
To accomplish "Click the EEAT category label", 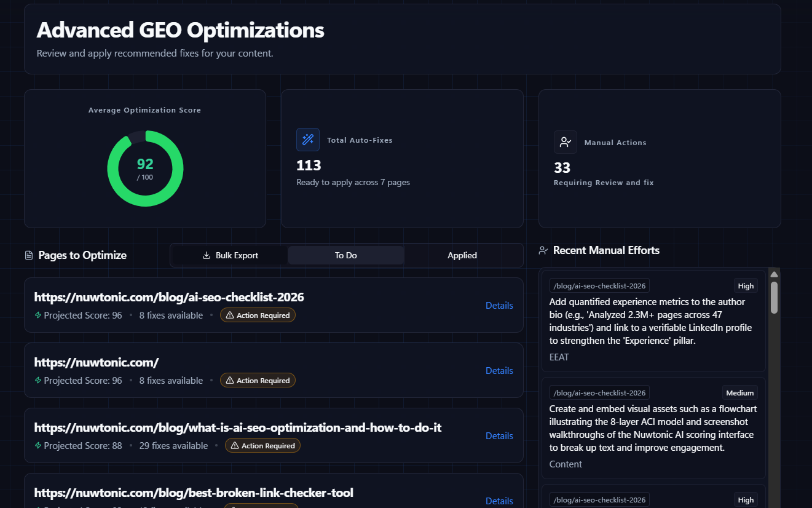I will 559,357.
